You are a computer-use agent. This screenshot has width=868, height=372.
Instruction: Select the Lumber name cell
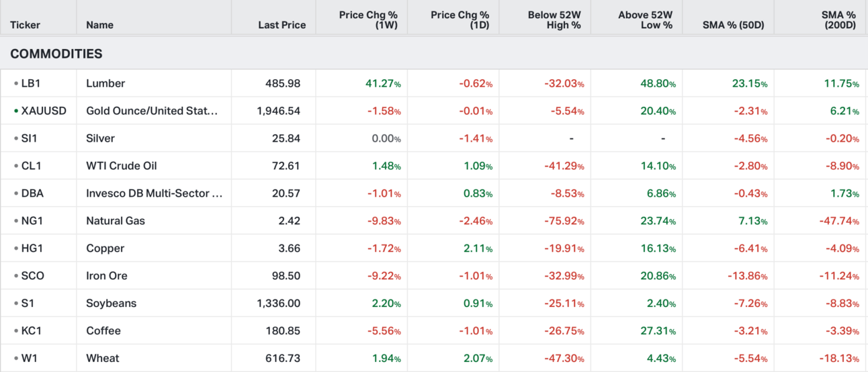click(x=105, y=83)
